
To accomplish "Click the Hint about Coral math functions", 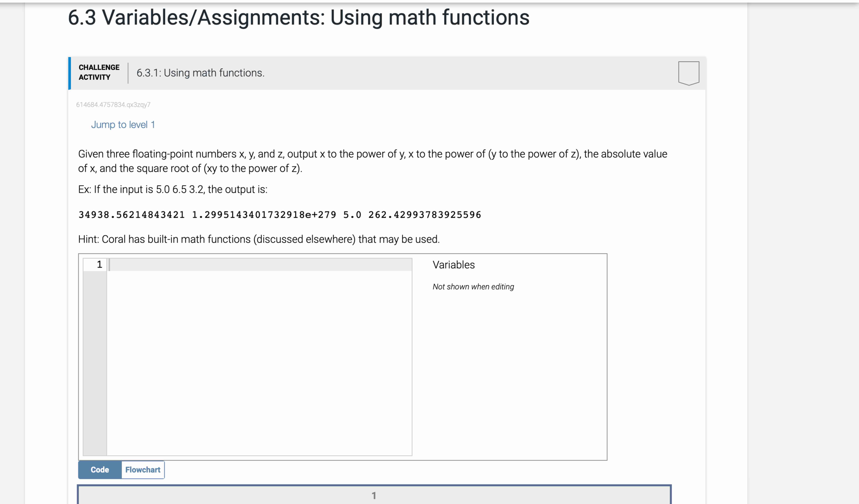I will [x=259, y=239].
